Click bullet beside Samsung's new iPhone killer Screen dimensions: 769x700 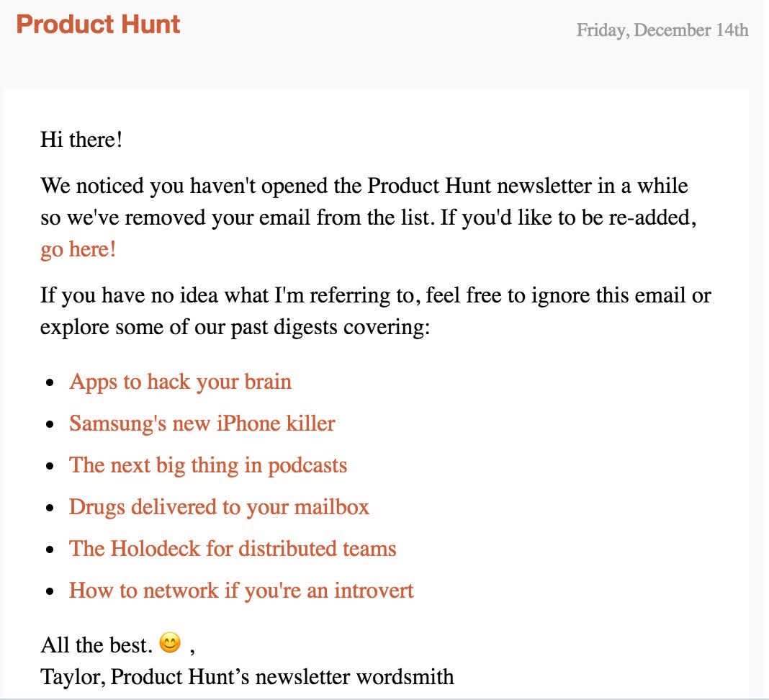point(50,425)
